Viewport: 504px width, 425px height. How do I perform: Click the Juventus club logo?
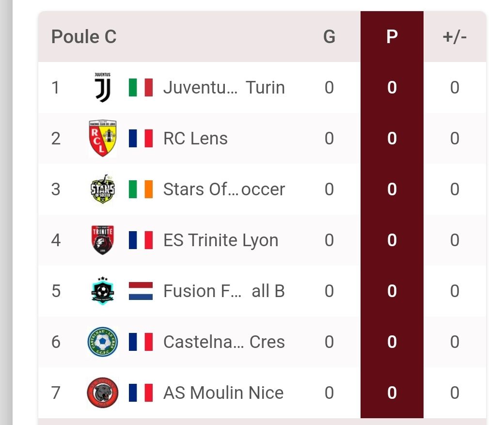pyautogui.click(x=102, y=88)
